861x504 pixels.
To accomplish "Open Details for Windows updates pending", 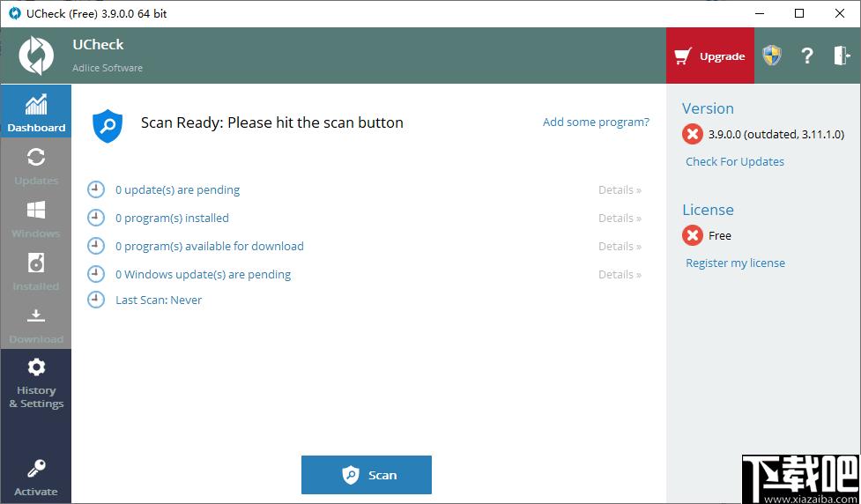I will (620, 275).
